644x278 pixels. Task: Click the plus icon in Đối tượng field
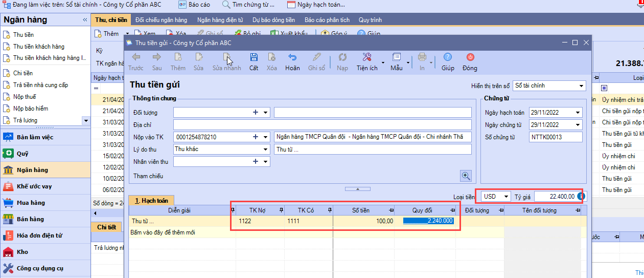[x=256, y=113]
